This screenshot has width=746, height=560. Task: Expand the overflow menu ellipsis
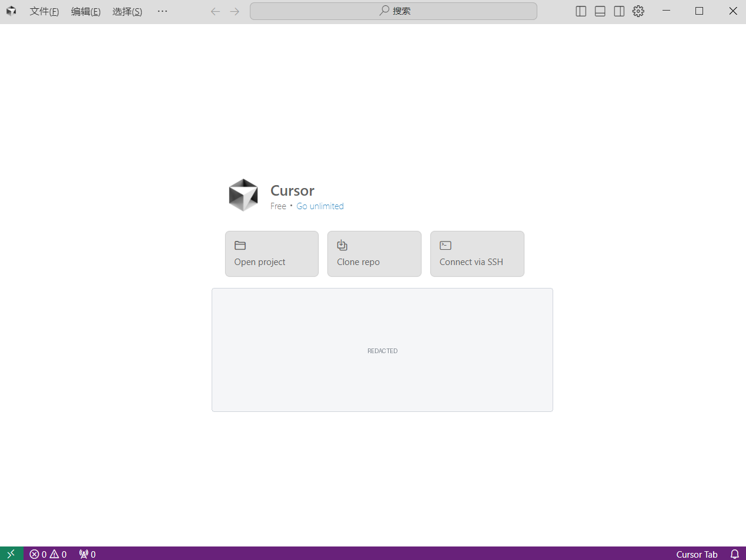[163, 11]
